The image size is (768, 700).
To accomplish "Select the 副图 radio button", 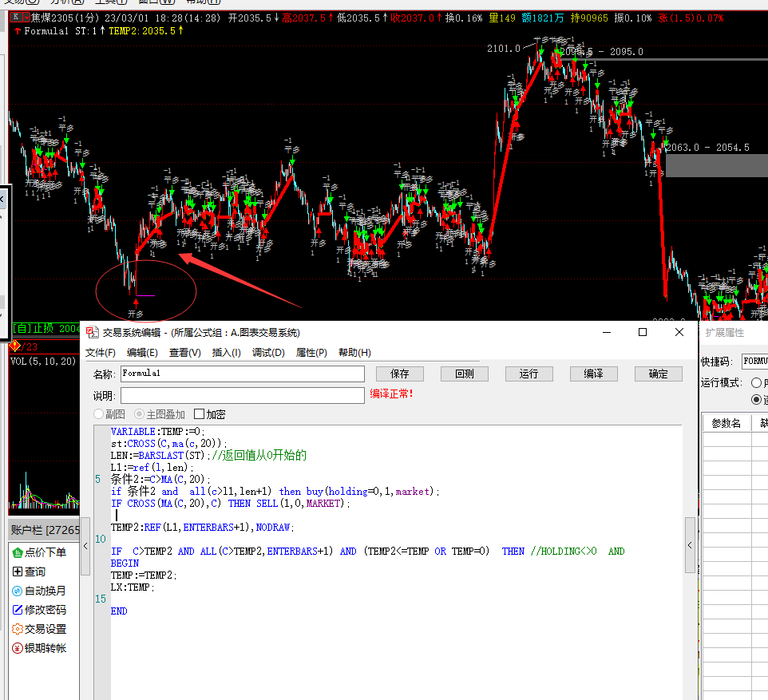I will point(98,414).
